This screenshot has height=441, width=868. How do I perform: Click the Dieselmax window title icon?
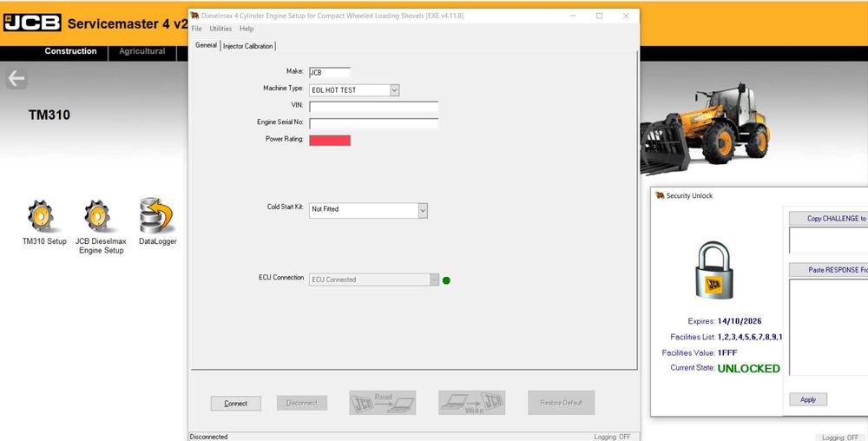tap(194, 16)
